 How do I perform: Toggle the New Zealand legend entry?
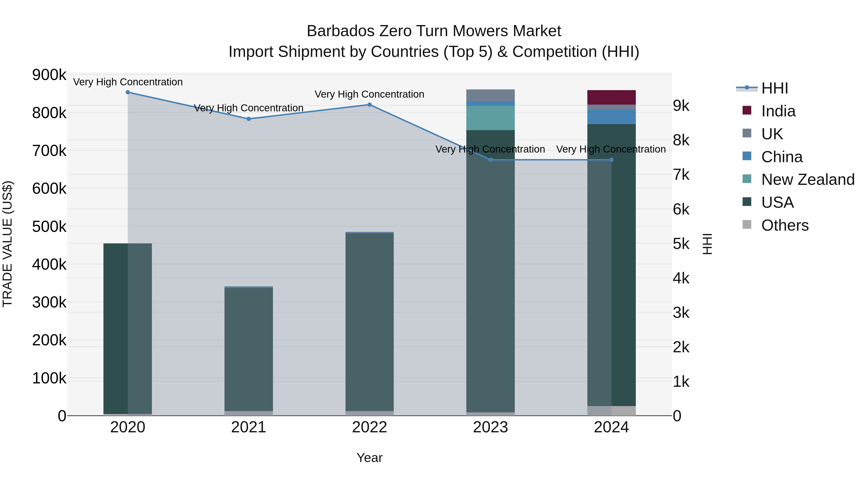click(x=799, y=180)
